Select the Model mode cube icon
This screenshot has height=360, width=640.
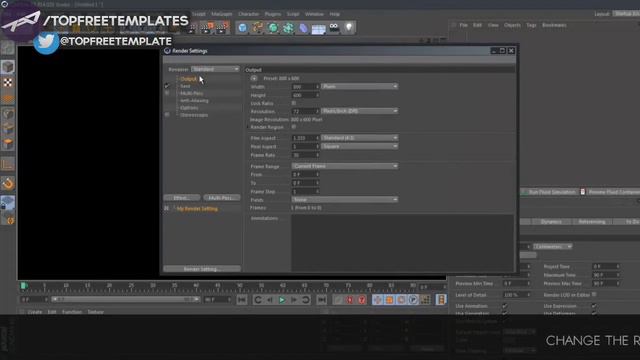(x=8, y=67)
